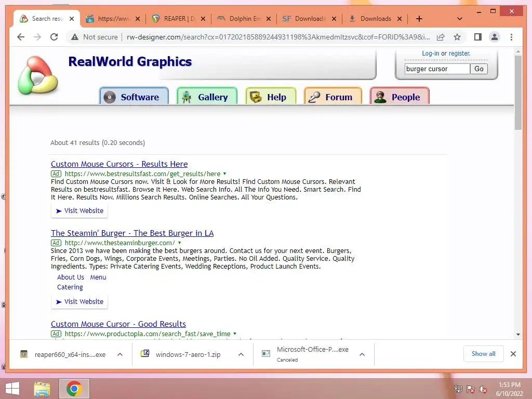
Task: Click the network tray icon
Action: point(458,389)
